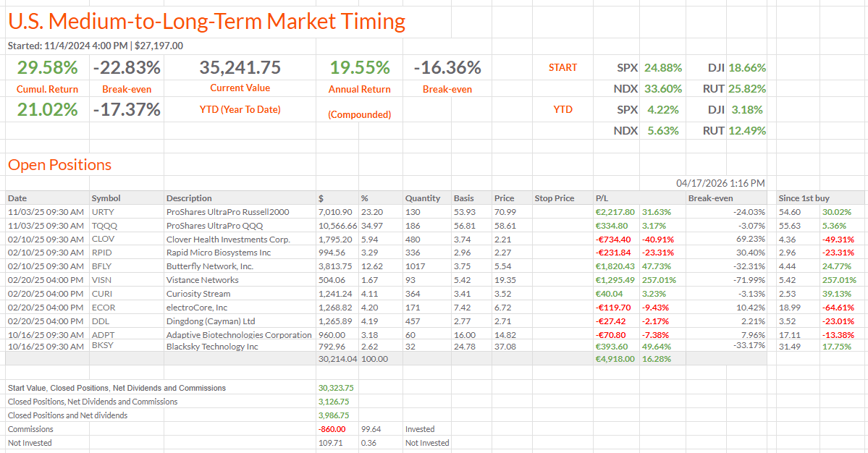Click the Annual Return label
Image resolution: width=868 pixels, height=453 pixels.
(x=359, y=89)
